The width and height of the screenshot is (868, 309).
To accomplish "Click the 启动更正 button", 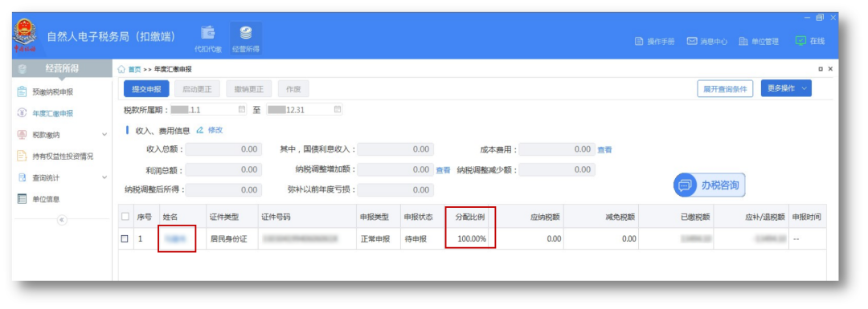I will coord(197,89).
